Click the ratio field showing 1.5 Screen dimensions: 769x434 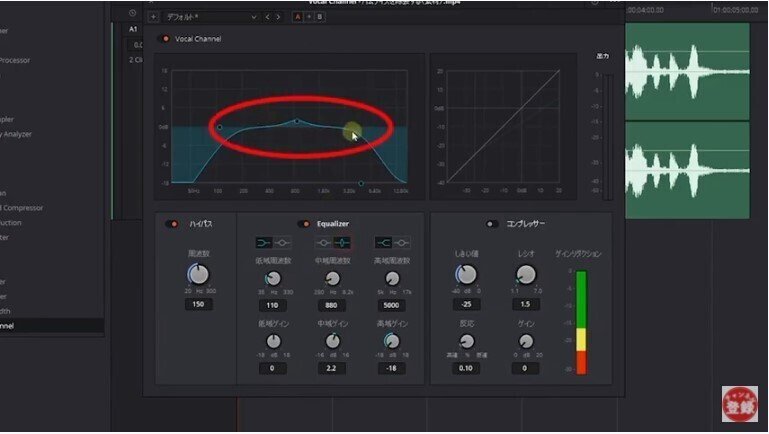coord(525,305)
